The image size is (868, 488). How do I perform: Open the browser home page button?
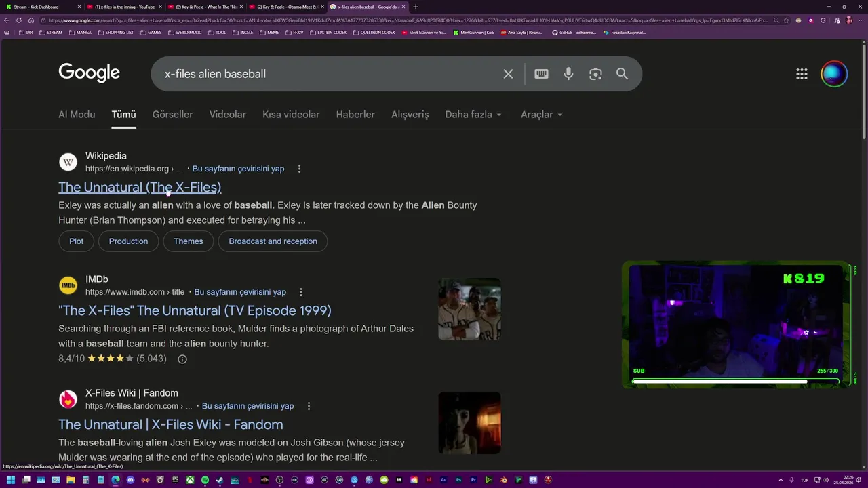31,20
